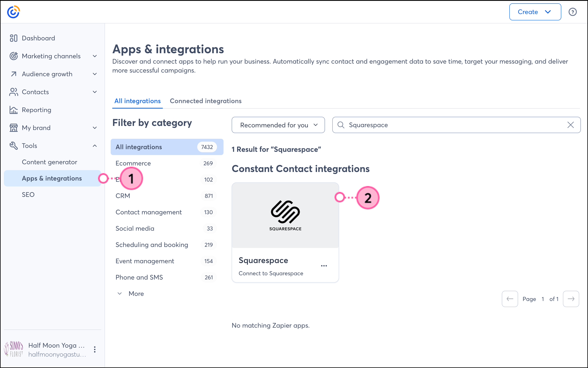Expand More categories chevron

tap(120, 293)
